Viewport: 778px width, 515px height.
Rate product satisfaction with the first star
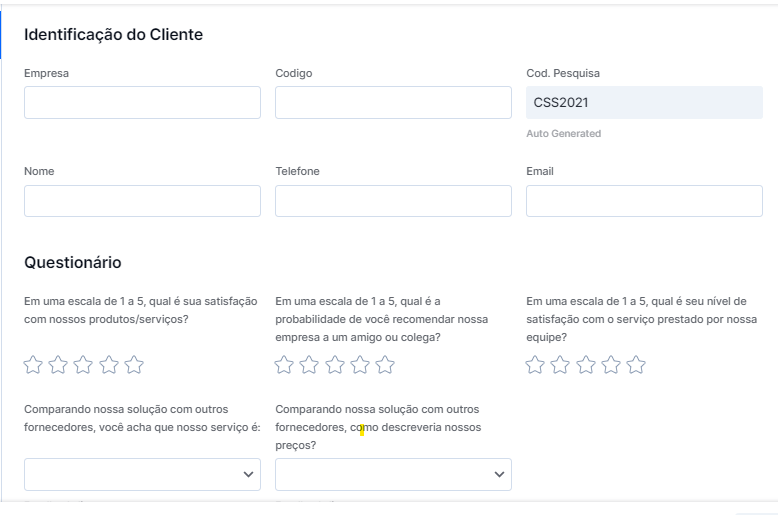click(33, 365)
